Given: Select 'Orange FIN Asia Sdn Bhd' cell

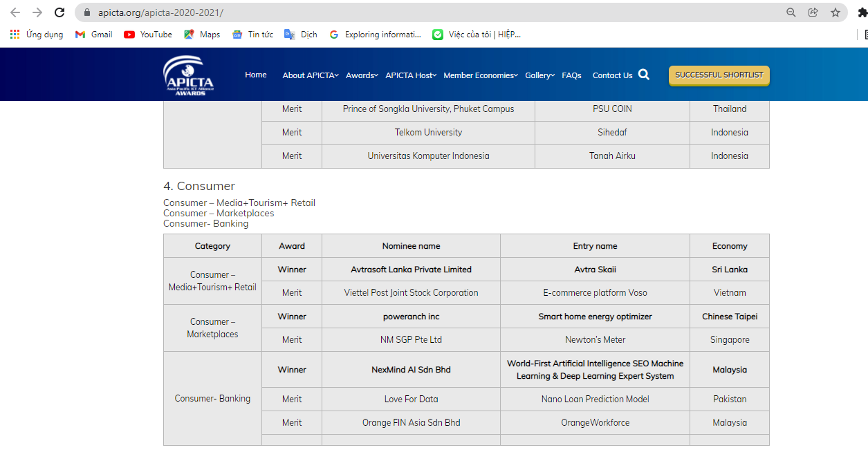Looking at the screenshot, I should point(412,423).
